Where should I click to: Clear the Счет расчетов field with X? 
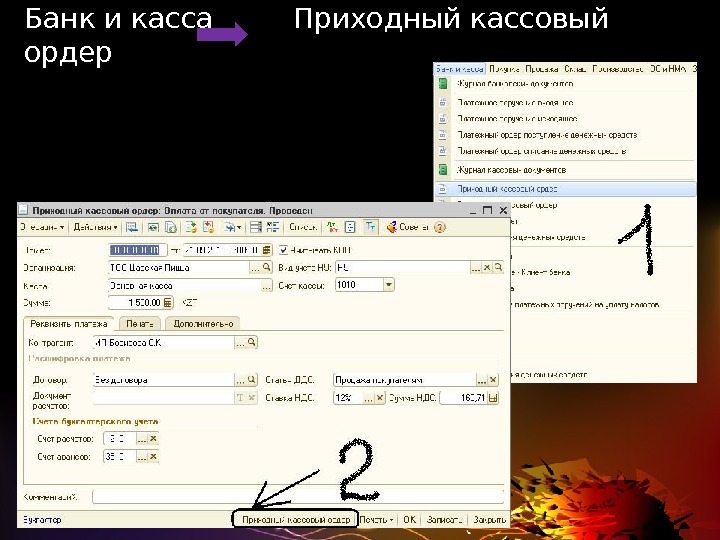(153, 439)
